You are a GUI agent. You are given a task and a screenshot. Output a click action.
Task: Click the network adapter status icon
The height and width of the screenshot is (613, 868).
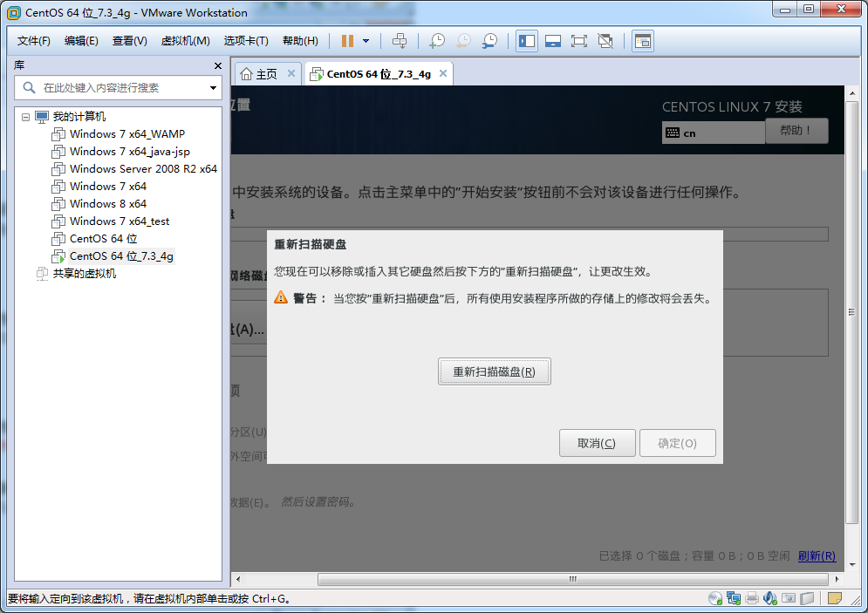point(734,598)
